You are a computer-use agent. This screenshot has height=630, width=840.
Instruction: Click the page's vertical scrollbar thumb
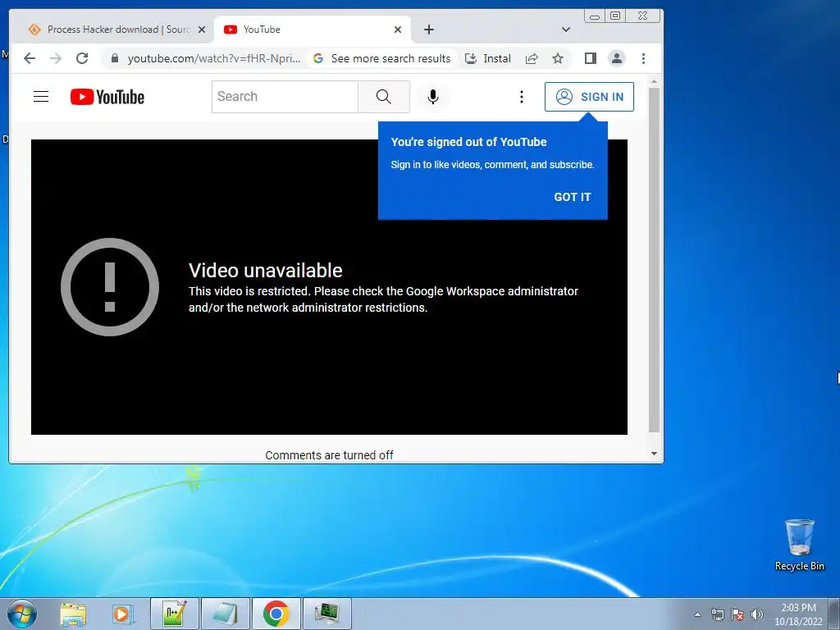tap(654, 260)
